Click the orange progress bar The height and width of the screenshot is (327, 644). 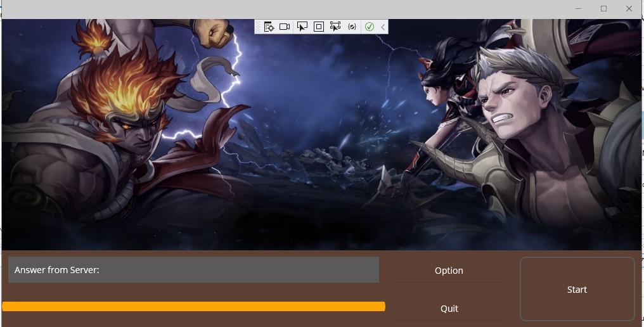coord(193,307)
